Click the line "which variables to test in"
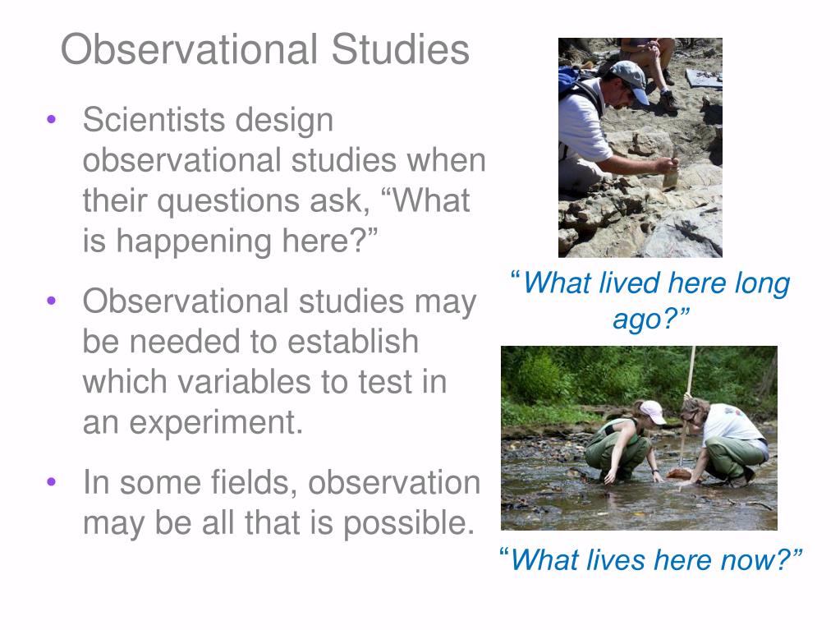 pyautogui.click(x=264, y=382)
